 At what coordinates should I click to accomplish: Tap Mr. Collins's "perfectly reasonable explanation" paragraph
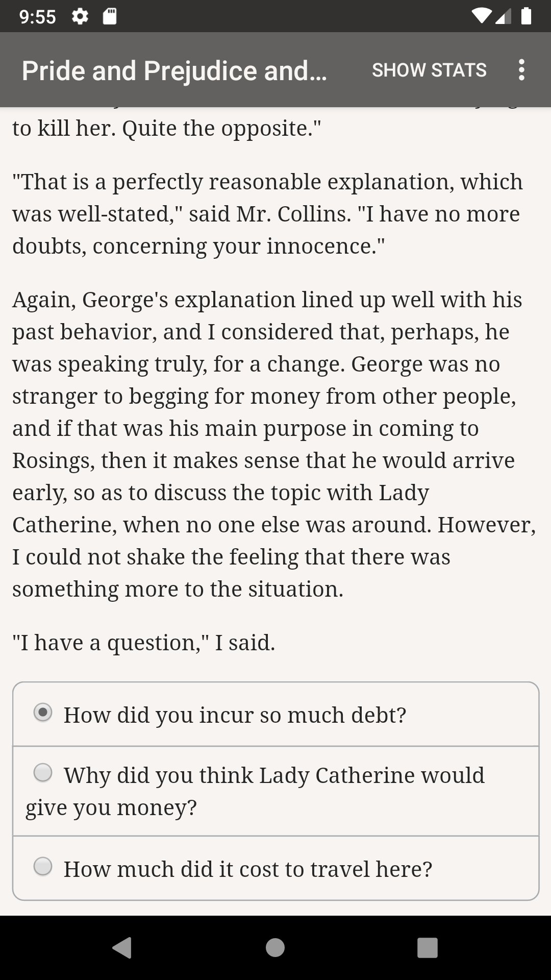coord(268,214)
